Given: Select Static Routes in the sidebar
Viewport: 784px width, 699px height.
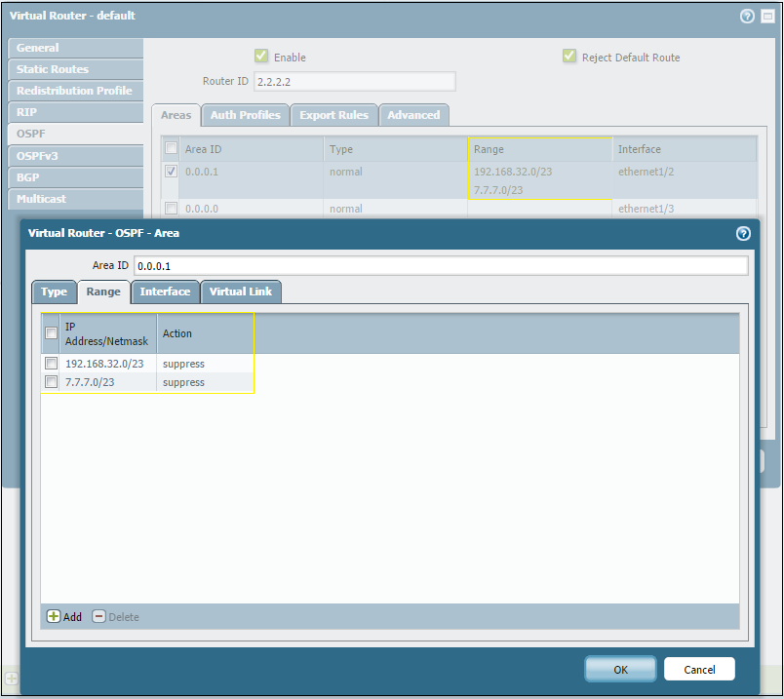Looking at the screenshot, I should (53, 69).
